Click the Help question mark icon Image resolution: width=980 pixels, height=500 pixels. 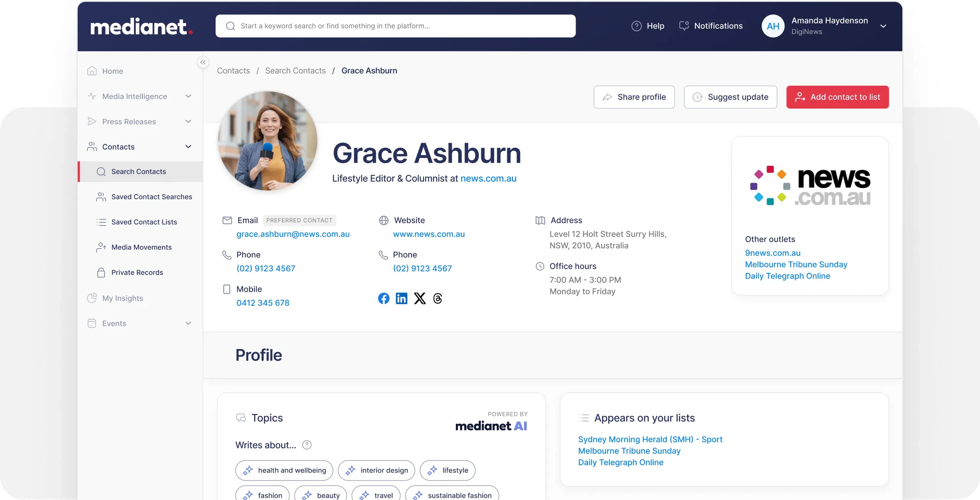pos(636,26)
